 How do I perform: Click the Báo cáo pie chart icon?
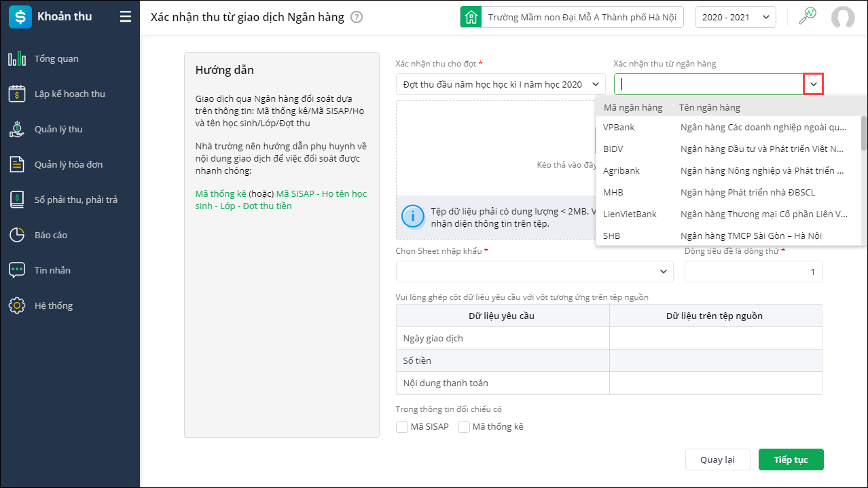(17, 236)
